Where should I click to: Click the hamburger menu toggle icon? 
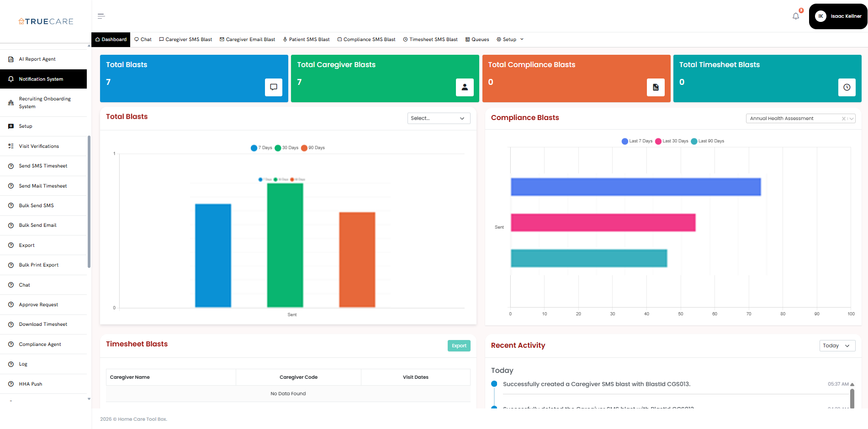101,16
